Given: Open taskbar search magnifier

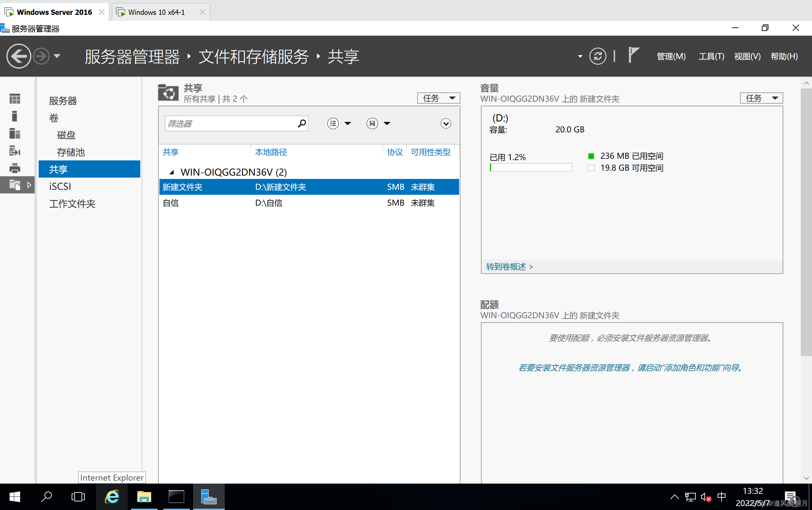Looking at the screenshot, I should point(47,496).
